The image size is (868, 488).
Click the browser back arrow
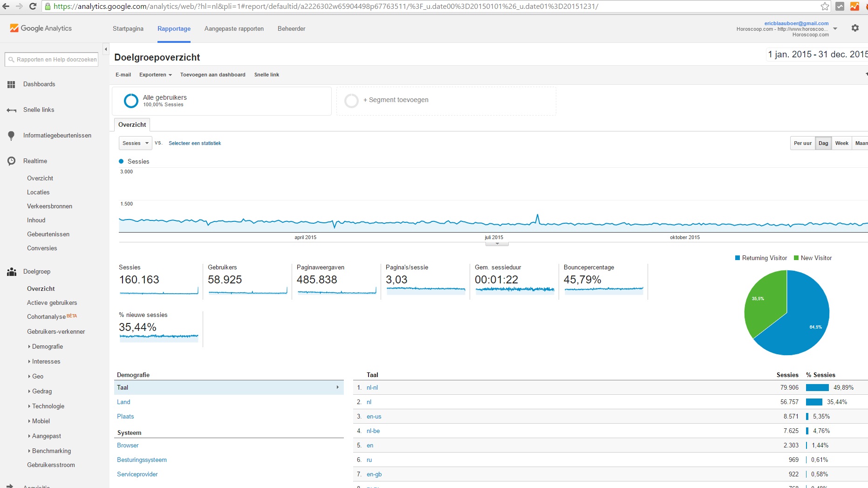point(6,7)
